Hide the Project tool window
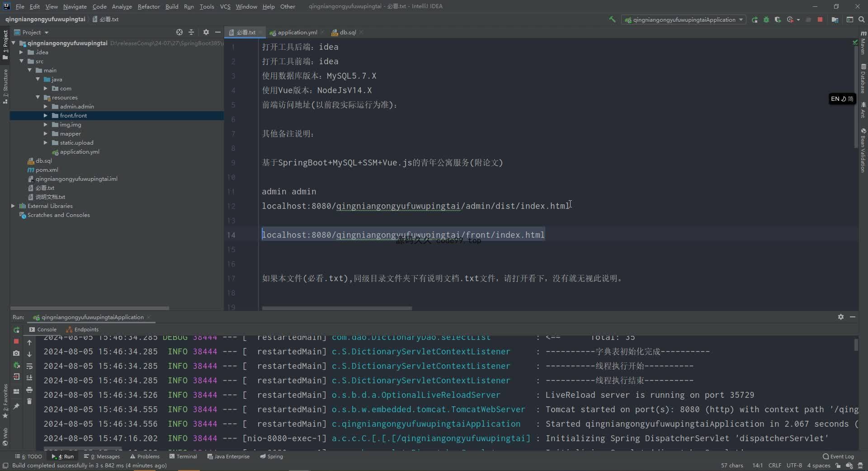This screenshot has height=471, width=868. click(217, 32)
